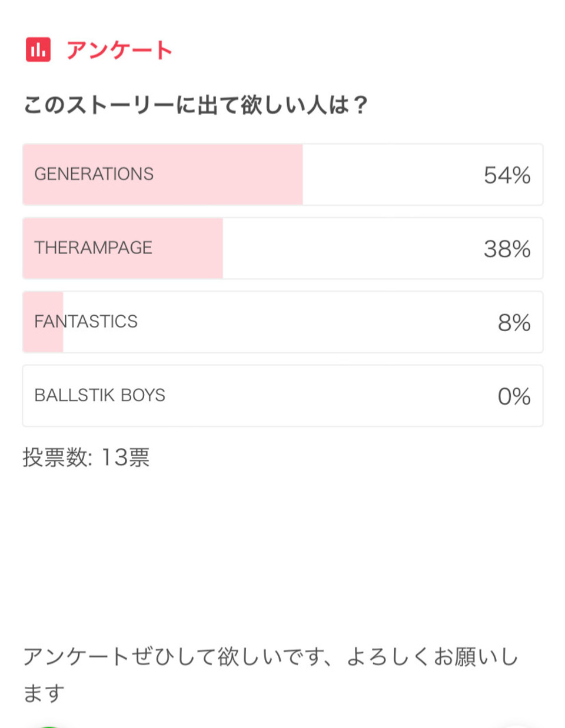Click the trailing ます line of the description
Screen dimensions: 565x728
coord(44,693)
